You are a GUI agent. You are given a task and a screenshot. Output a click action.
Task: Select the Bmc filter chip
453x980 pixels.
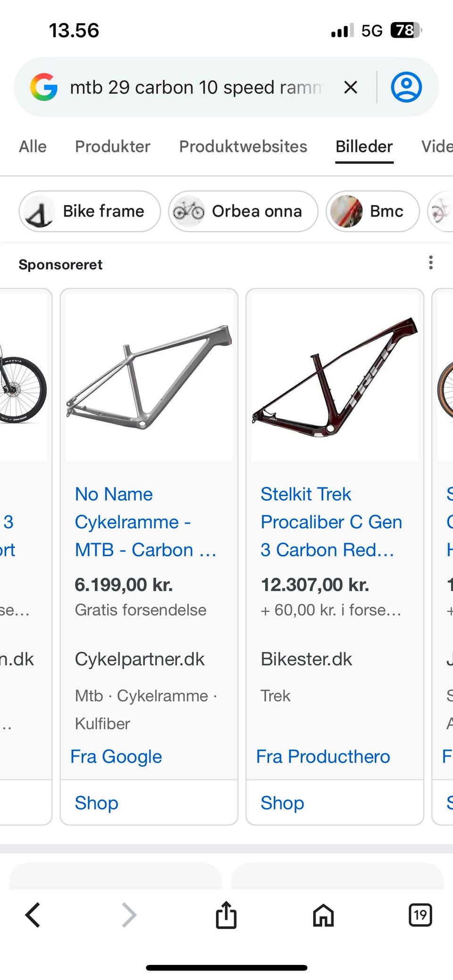tap(372, 211)
